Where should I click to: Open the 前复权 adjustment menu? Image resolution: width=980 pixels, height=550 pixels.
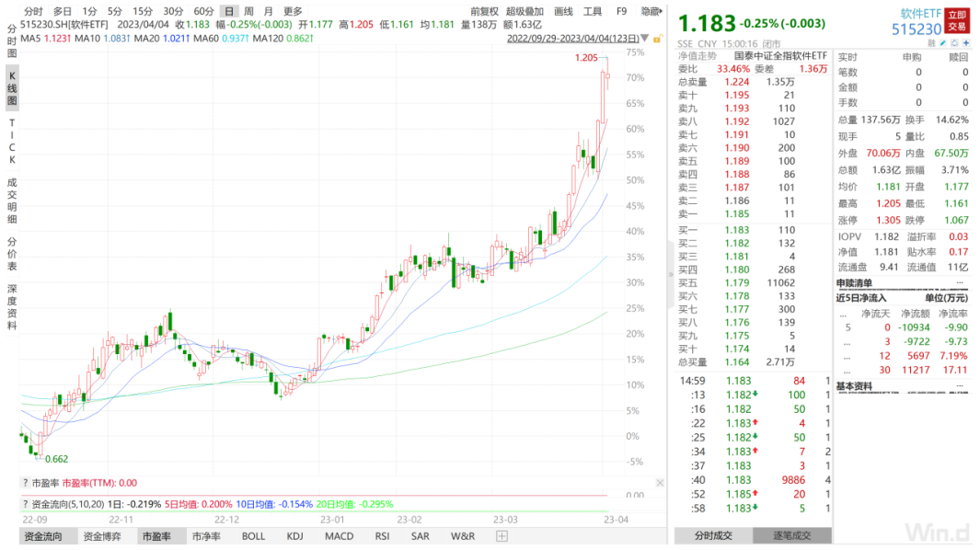pyautogui.click(x=484, y=11)
